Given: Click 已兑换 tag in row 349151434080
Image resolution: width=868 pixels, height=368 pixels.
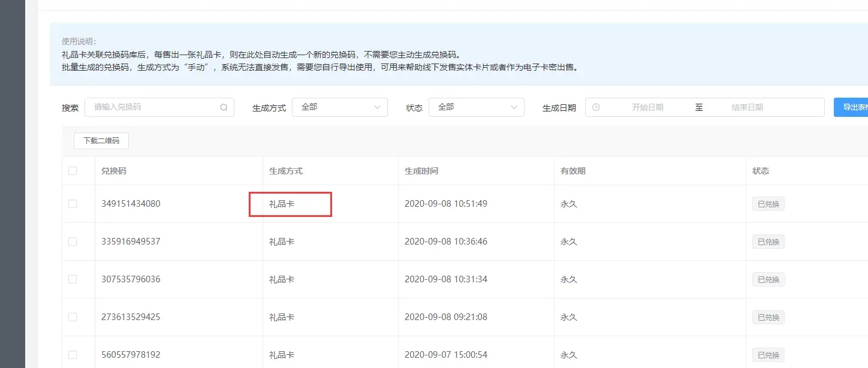Looking at the screenshot, I should pyautogui.click(x=768, y=204).
